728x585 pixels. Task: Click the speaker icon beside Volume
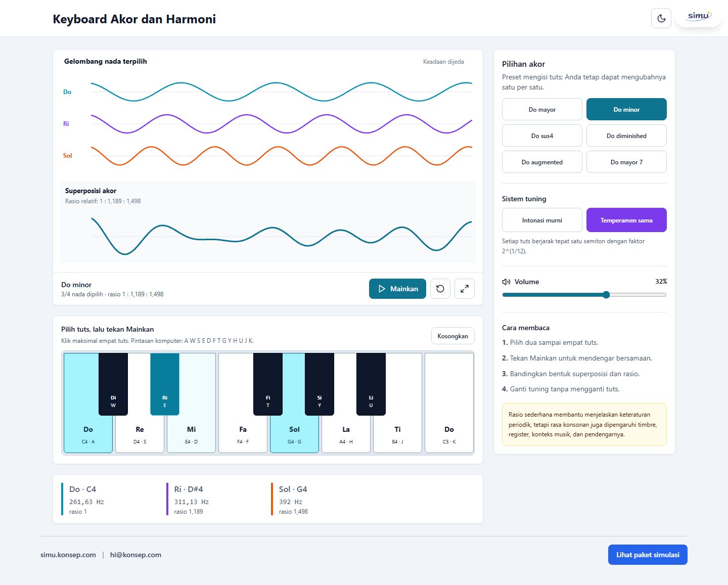506,282
